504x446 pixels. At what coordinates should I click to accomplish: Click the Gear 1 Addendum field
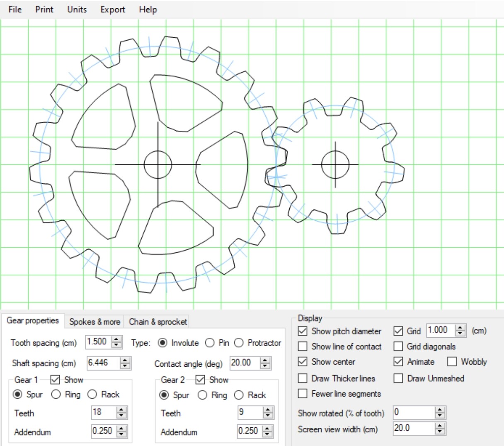pyautogui.click(x=104, y=431)
